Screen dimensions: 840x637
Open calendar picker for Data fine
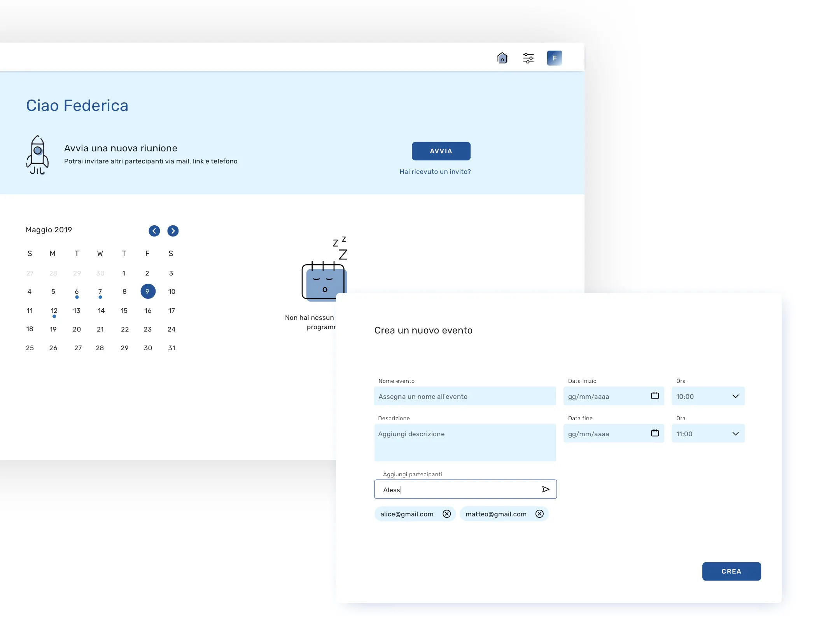(x=655, y=433)
